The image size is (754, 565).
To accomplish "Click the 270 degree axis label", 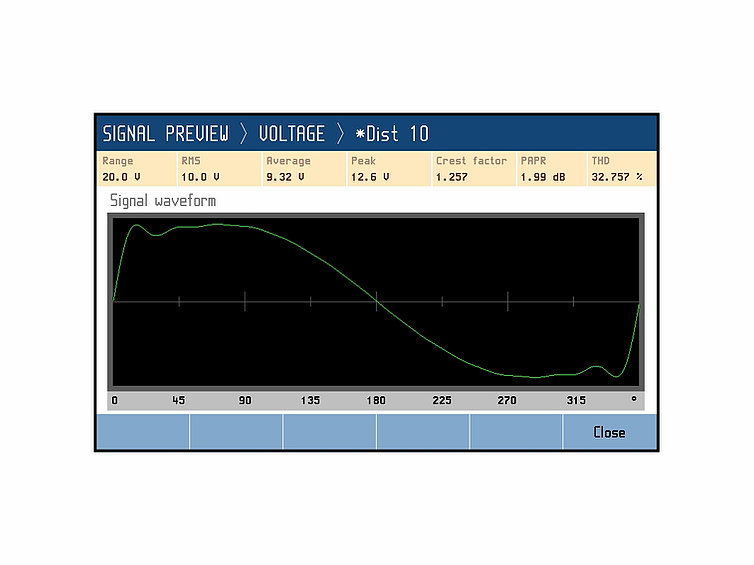I will 507,400.
